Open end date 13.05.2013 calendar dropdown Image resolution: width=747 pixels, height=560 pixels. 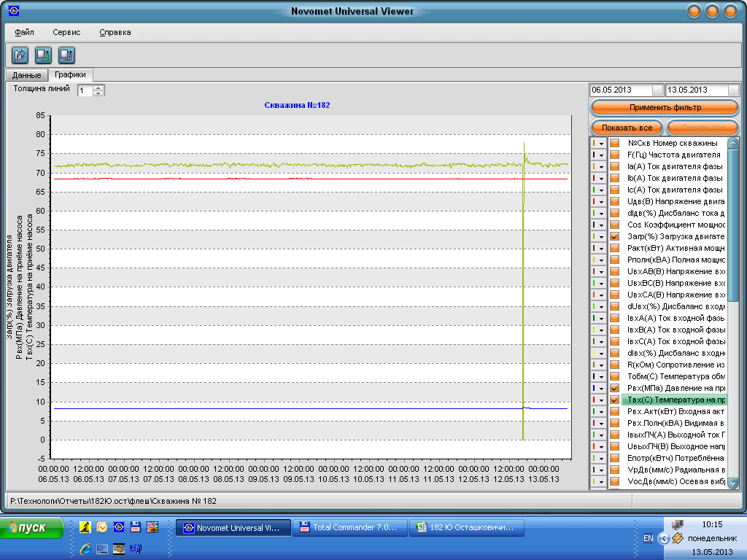[x=733, y=90]
